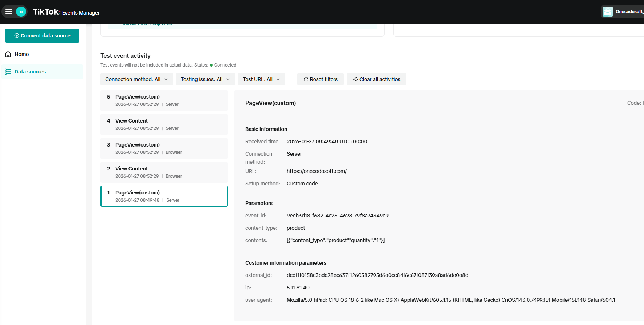Expand the Test URL filter dropdown
The height and width of the screenshot is (325, 644).
pyautogui.click(x=262, y=79)
